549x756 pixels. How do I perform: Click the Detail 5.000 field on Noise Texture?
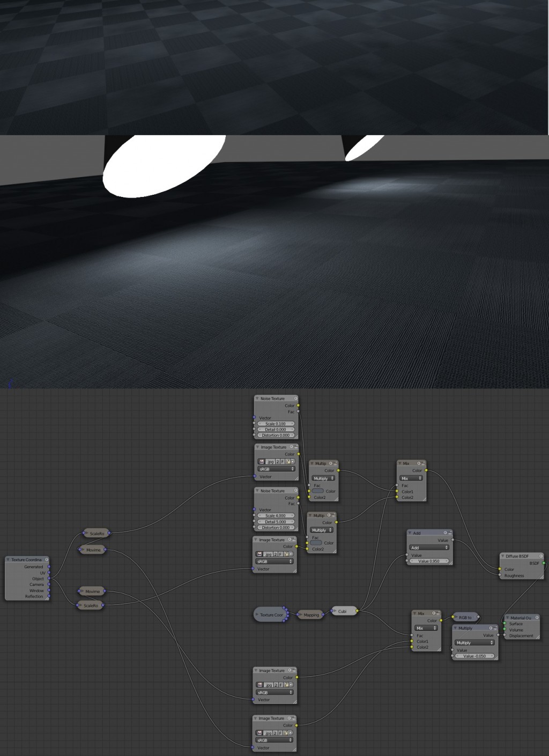click(276, 522)
